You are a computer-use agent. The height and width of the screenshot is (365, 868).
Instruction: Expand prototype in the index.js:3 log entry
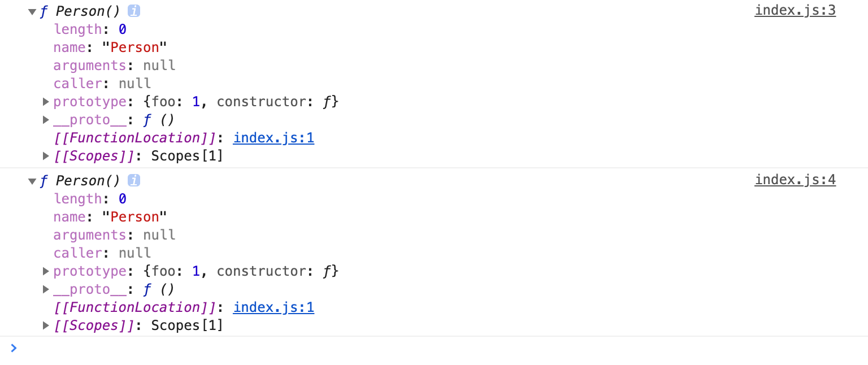coord(46,102)
